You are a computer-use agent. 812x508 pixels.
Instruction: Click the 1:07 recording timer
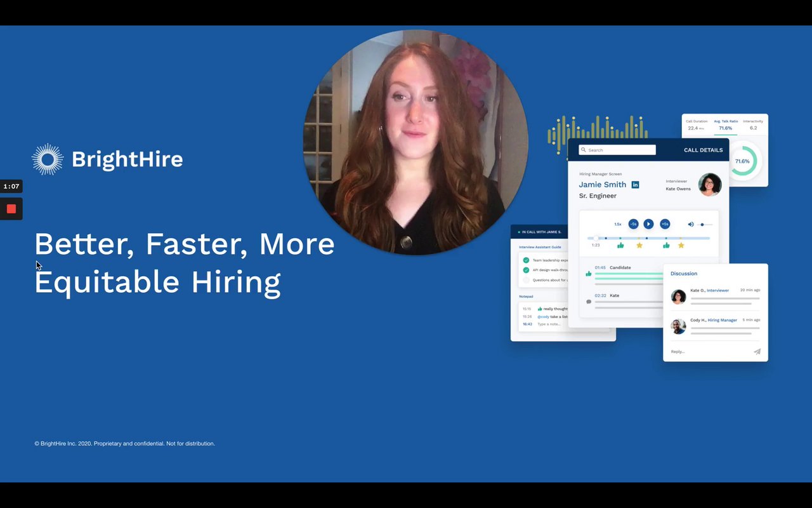(x=11, y=187)
